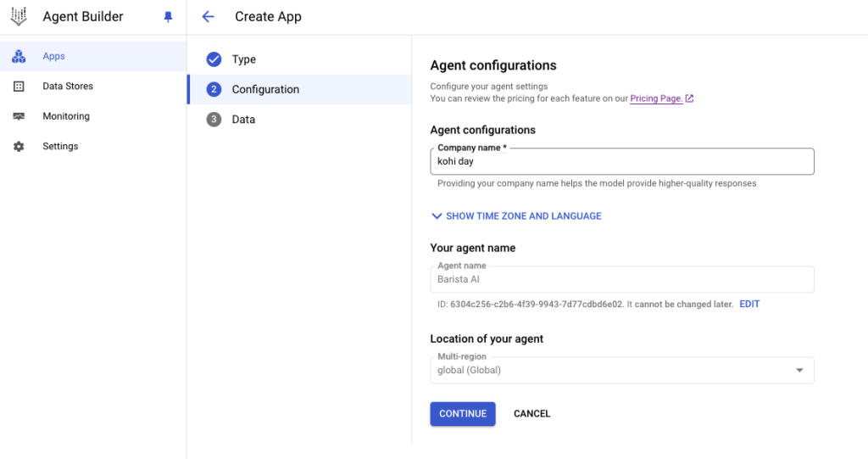The image size is (868, 459).
Task: Click the Create App page title
Action: click(x=268, y=17)
